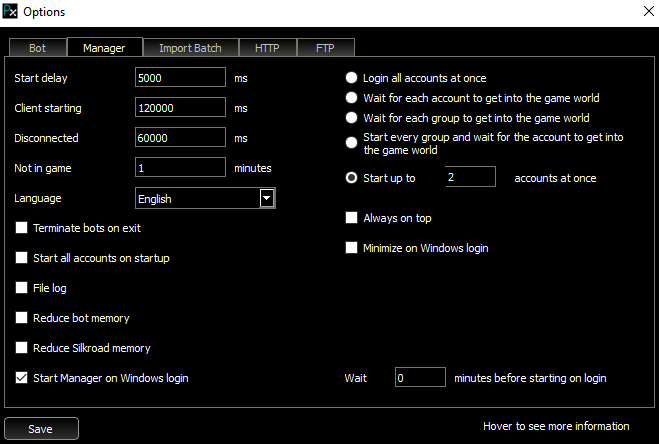Enable Terminate bots on exit

point(23,228)
